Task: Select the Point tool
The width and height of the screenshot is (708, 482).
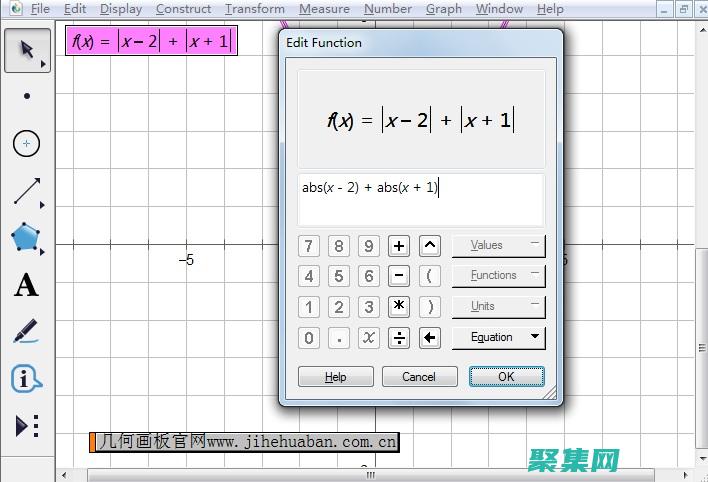Action: coord(27,97)
